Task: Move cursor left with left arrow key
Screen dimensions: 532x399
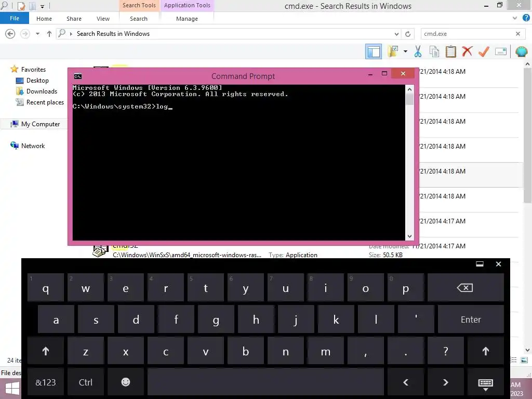Action: pos(405,382)
